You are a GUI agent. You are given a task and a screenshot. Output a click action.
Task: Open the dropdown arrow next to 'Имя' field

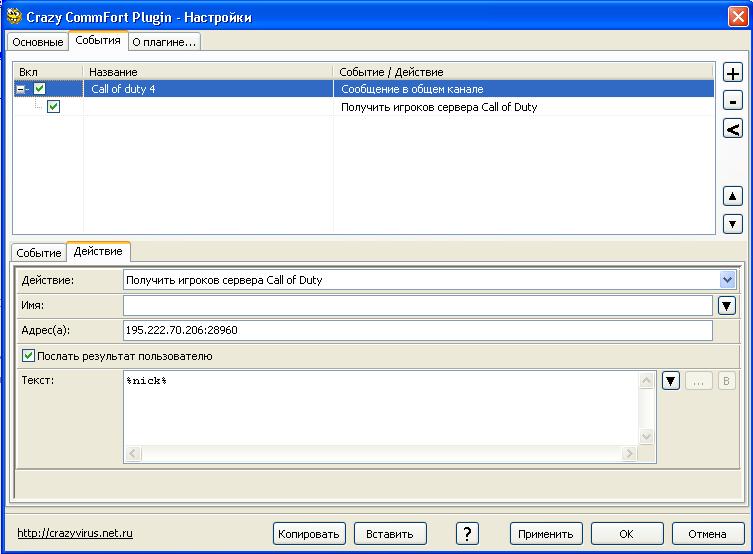727,305
